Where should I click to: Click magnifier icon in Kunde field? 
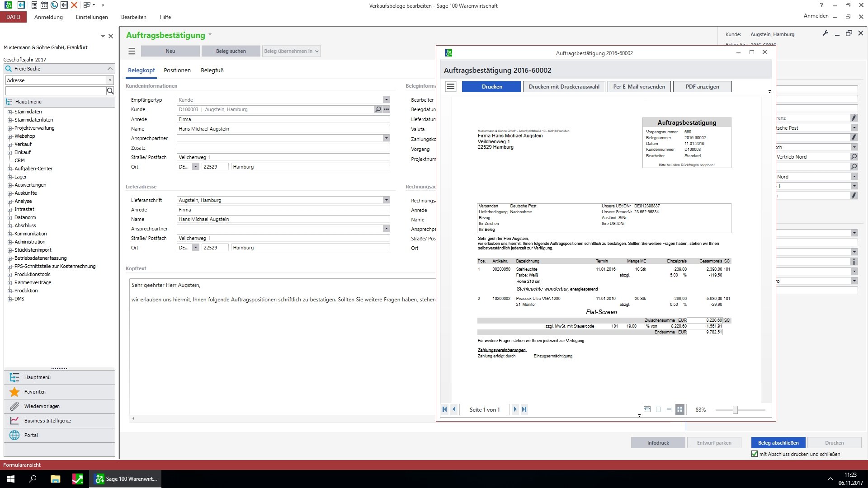378,109
